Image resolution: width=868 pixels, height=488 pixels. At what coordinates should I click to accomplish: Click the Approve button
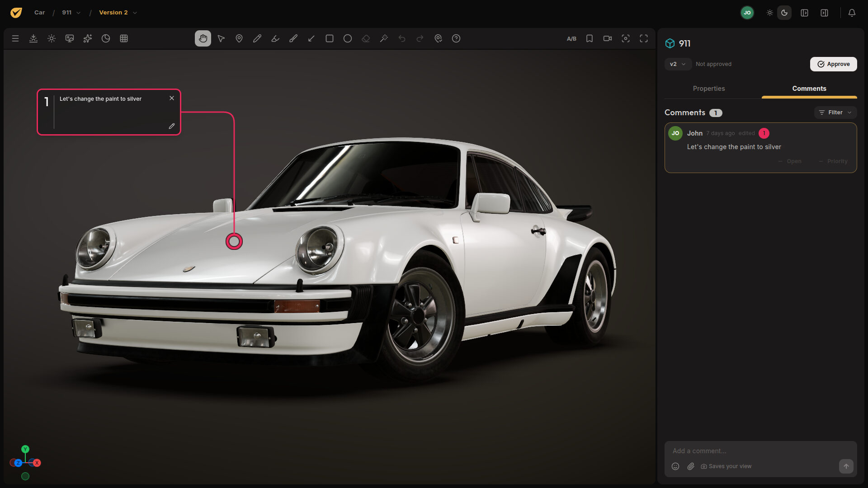point(833,64)
